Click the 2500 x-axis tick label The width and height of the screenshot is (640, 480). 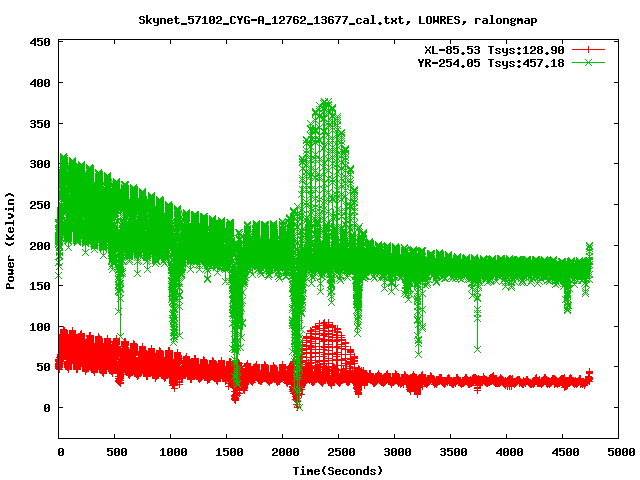[x=341, y=452]
